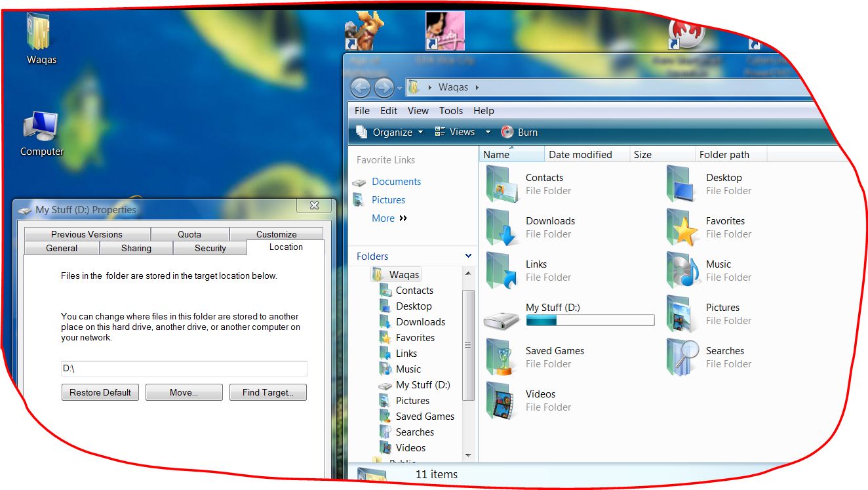Collapse the Folders pane chevron

(x=468, y=256)
